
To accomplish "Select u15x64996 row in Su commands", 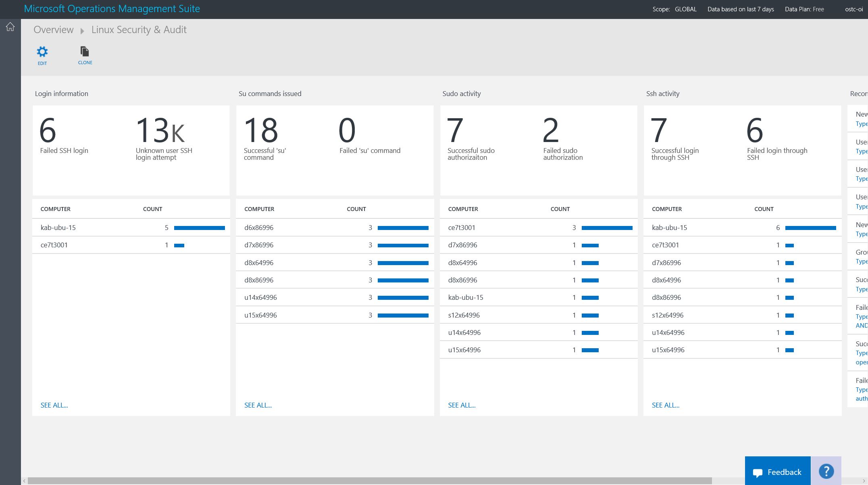I will 335,315.
